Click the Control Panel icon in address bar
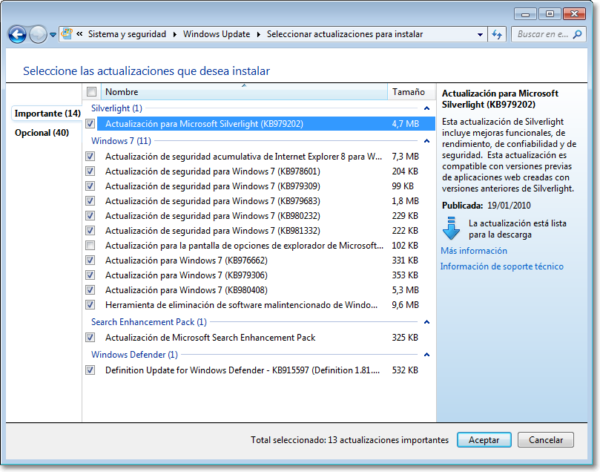The width and height of the screenshot is (600, 472). point(67,34)
